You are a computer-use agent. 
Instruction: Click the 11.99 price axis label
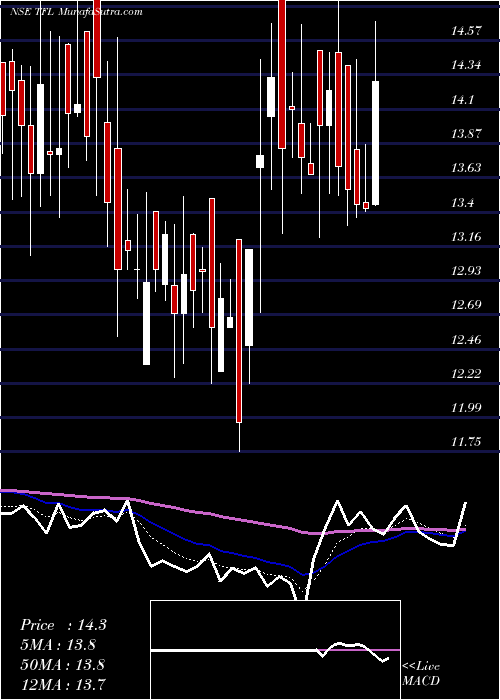(x=466, y=408)
